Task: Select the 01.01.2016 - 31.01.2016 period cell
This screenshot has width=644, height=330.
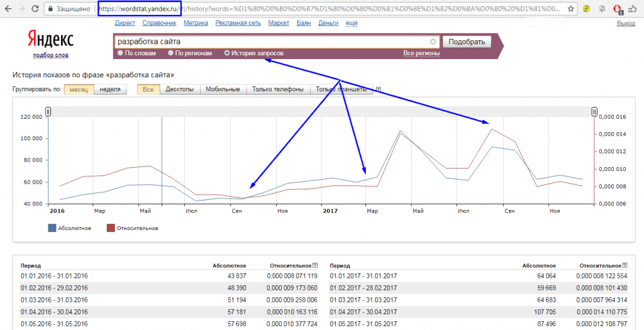Action: click(x=54, y=276)
